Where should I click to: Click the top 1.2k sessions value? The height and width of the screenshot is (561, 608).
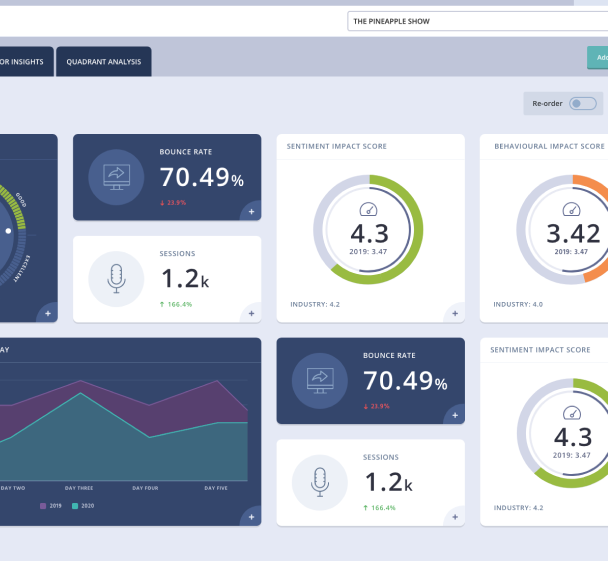(185, 279)
